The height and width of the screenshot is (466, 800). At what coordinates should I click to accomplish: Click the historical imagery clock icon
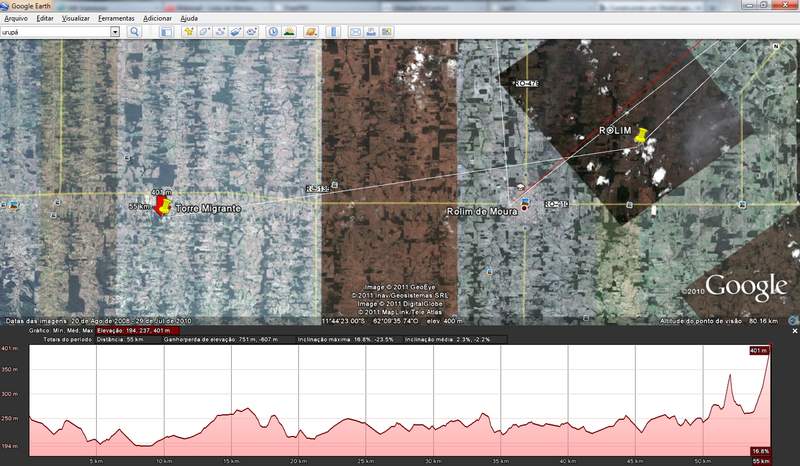tap(273, 32)
